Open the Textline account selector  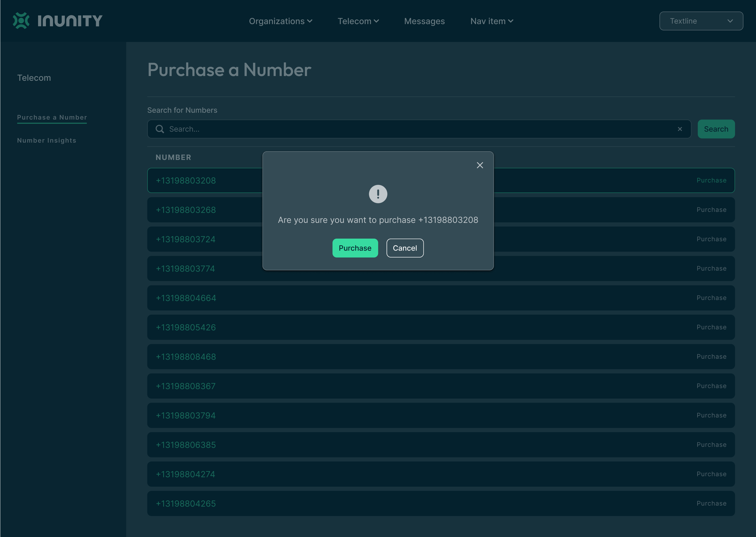coord(701,21)
